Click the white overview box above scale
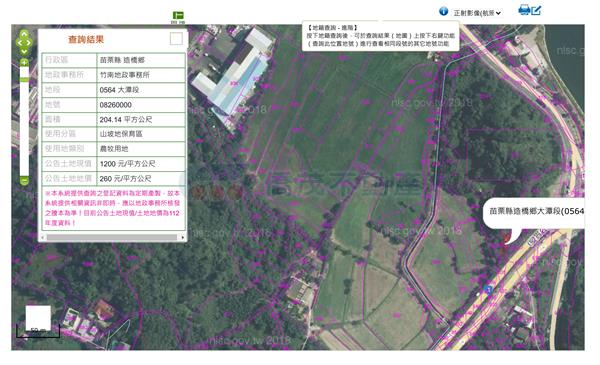Image resolution: width=600 pixels, height=365 pixels. [x=38, y=318]
